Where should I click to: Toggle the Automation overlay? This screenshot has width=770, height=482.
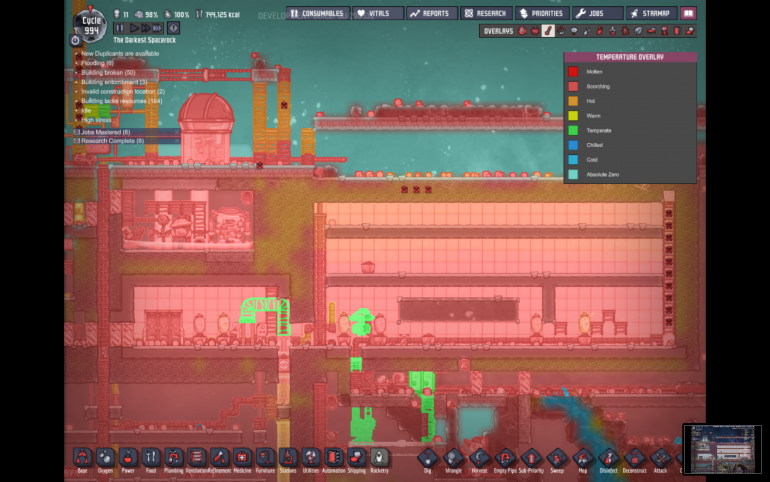click(x=677, y=31)
